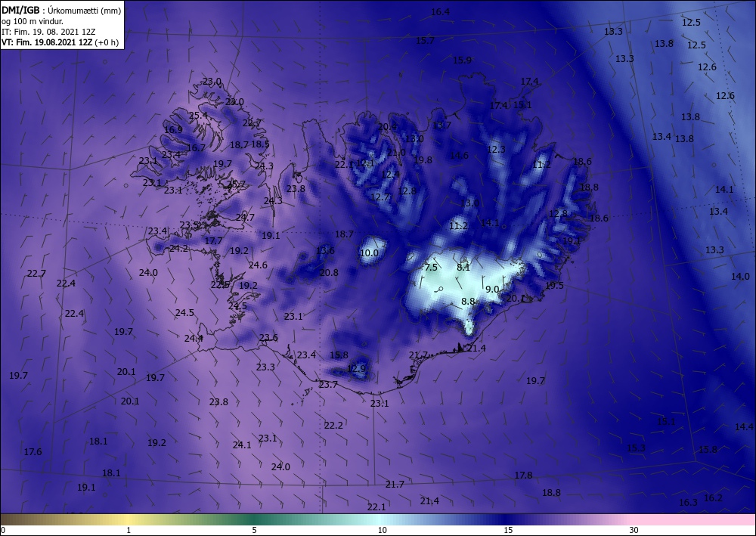Click the 17.6 value label
This screenshot has width=756, height=536.
point(33,452)
